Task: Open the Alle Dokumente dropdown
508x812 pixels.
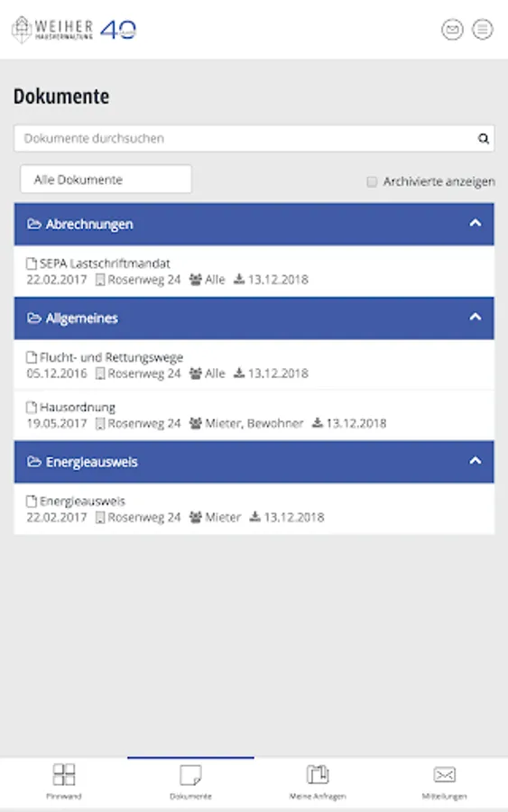Action: [106, 180]
